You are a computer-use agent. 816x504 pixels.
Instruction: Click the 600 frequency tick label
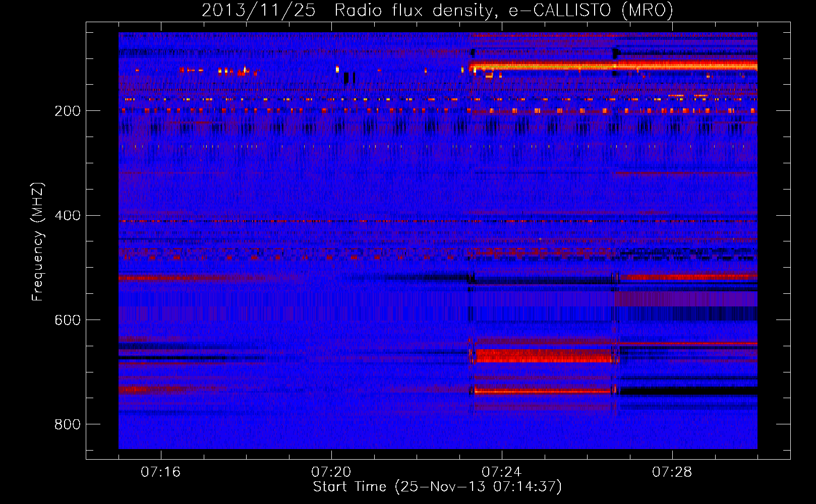(68, 321)
